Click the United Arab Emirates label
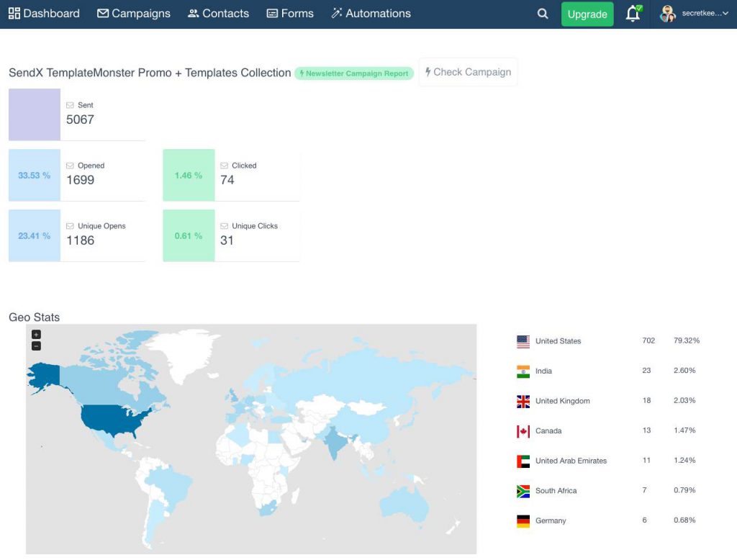The image size is (737, 560). click(x=571, y=461)
